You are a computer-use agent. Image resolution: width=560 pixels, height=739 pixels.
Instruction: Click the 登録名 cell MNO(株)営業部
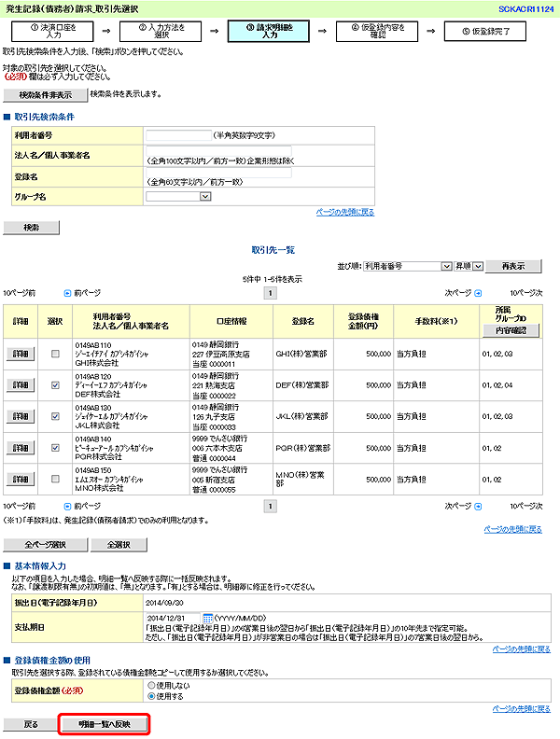point(301,479)
